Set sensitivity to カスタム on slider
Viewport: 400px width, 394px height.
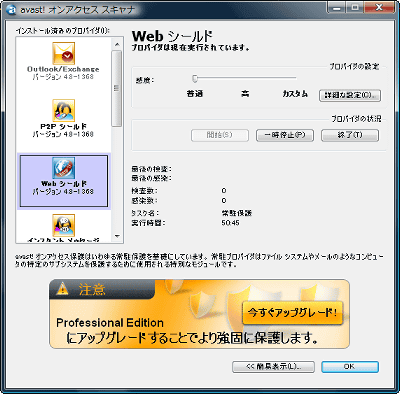tap(295, 78)
